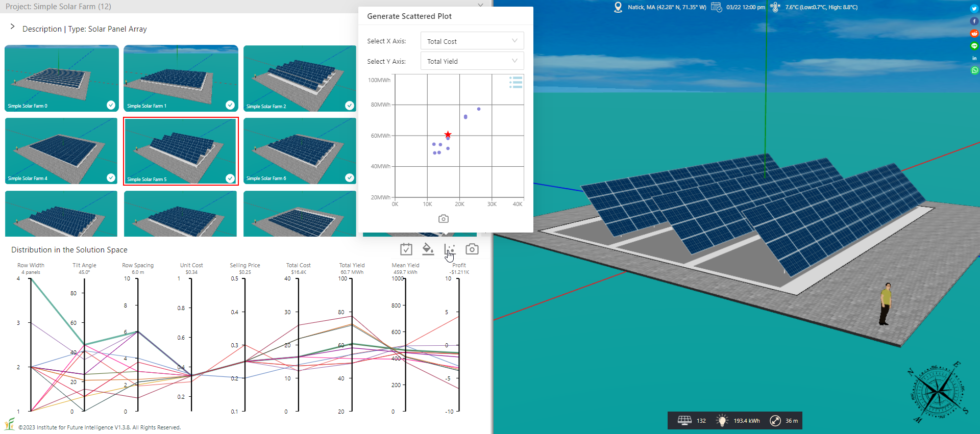
Task: Share via the Reddit icon
Action: click(x=974, y=34)
